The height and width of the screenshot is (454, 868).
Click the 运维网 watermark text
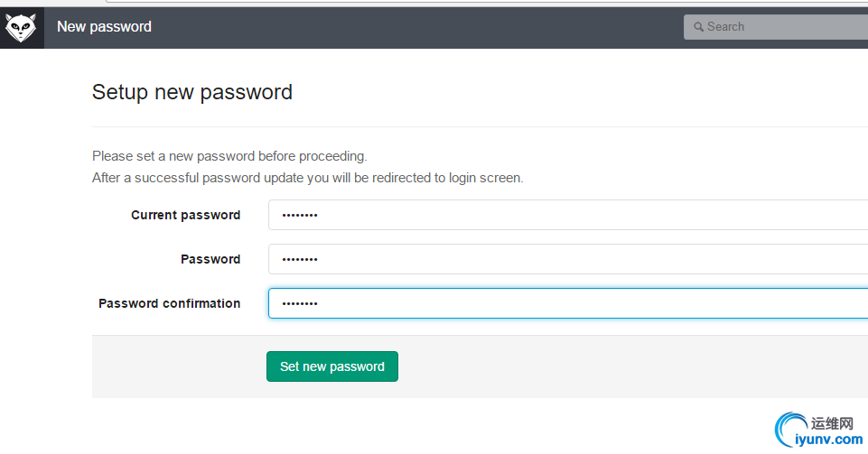coord(832,422)
